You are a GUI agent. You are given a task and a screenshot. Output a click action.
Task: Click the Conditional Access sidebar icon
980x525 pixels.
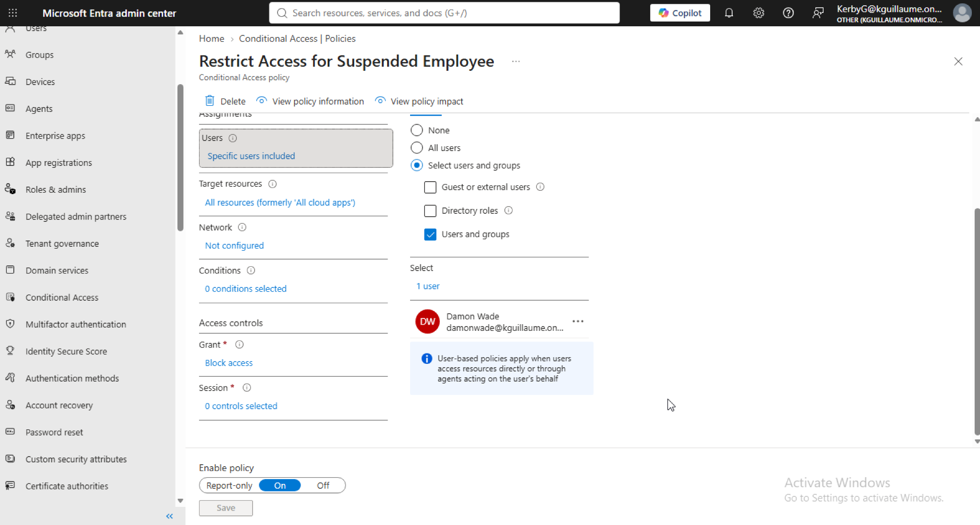click(x=10, y=297)
